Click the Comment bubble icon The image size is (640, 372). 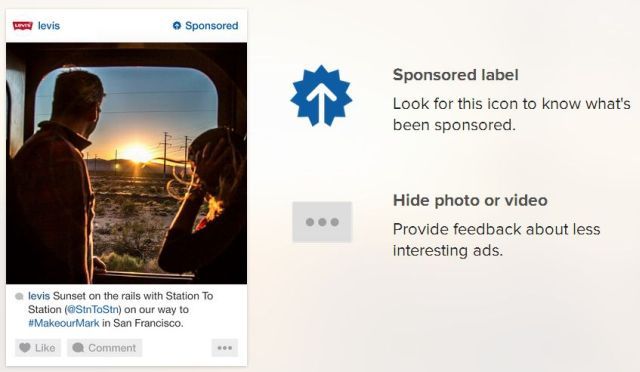78,347
